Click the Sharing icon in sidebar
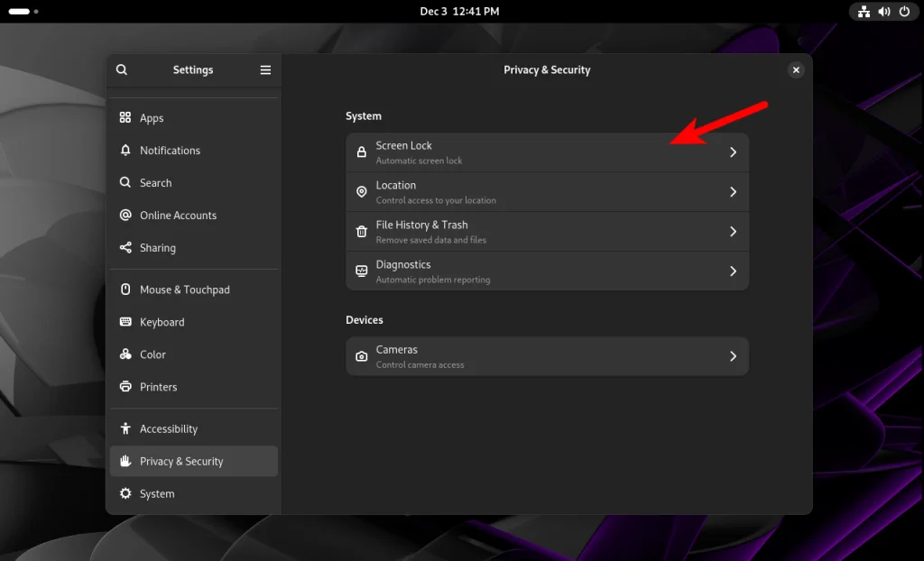 click(x=125, y=247)
